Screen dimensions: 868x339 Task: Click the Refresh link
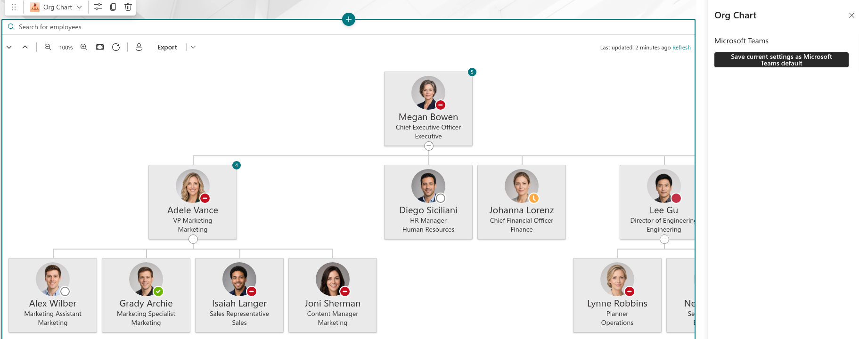(681, 48)
